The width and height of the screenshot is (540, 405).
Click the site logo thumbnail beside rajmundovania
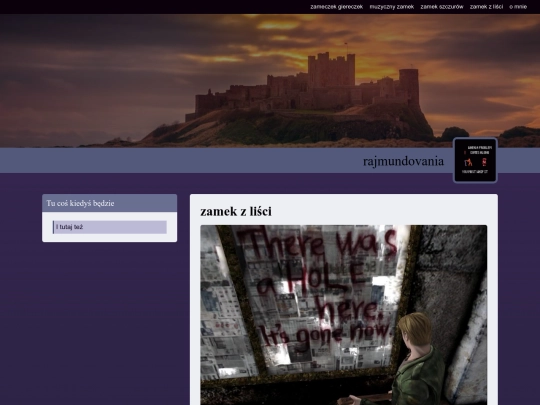point(475,160)
